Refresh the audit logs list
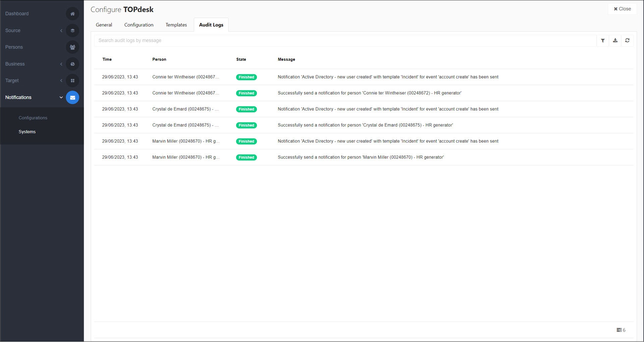The width and height of the screenshot is (644, 342). click(627, 41)
